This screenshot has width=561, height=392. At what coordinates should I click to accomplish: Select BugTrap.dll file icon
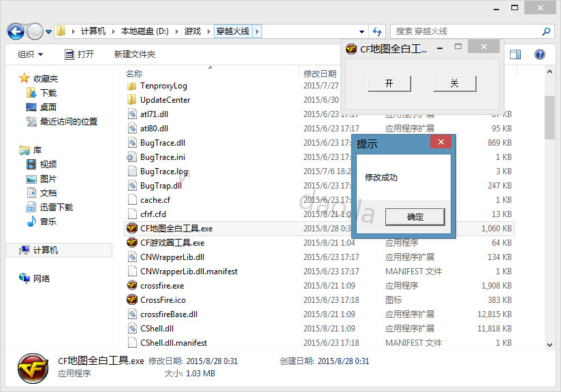tap(132, 186)
